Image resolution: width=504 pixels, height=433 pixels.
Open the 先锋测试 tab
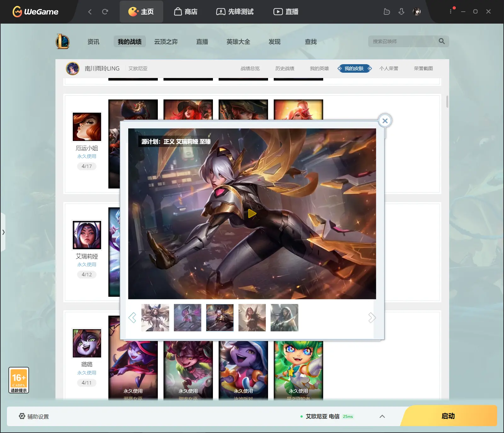pos(235,12)
